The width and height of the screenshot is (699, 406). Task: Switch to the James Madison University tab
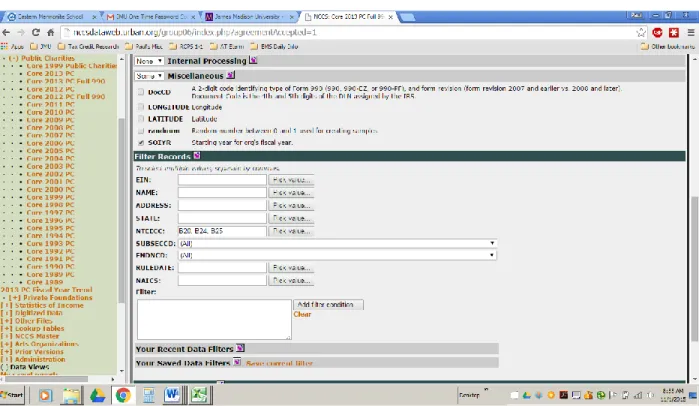click(x=248, y=16)
